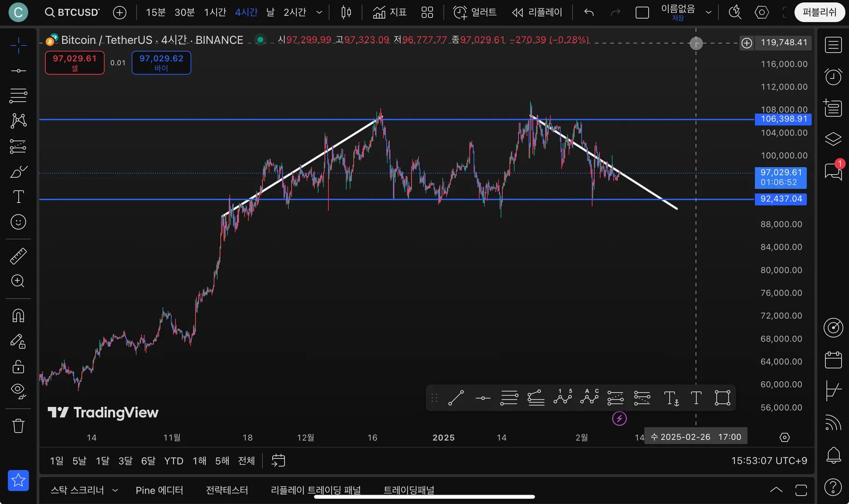Activate the zoom in tool
Screen dimensions: 849x504
tap(18, 281)
